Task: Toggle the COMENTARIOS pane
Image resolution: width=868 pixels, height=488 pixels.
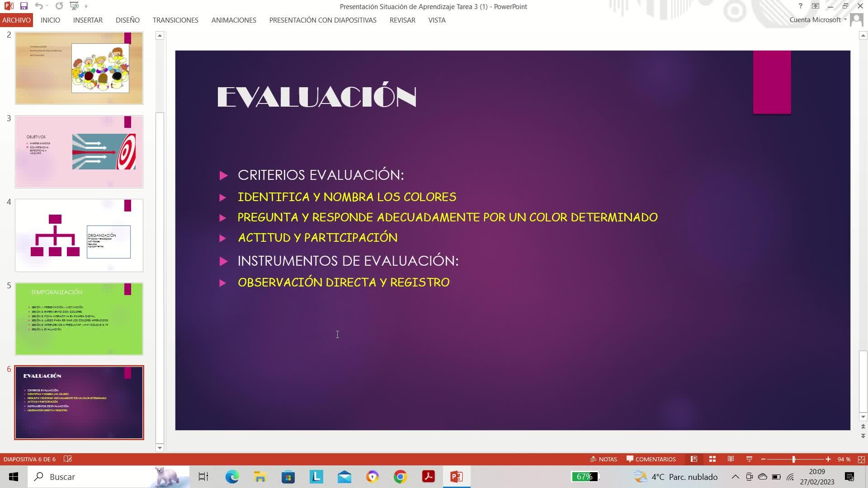Action: click(651, 459)
